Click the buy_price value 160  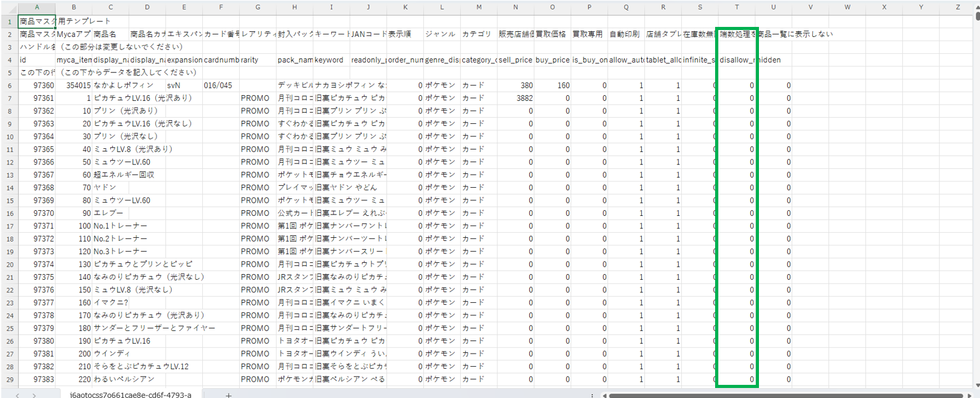(x=553, y=85)
